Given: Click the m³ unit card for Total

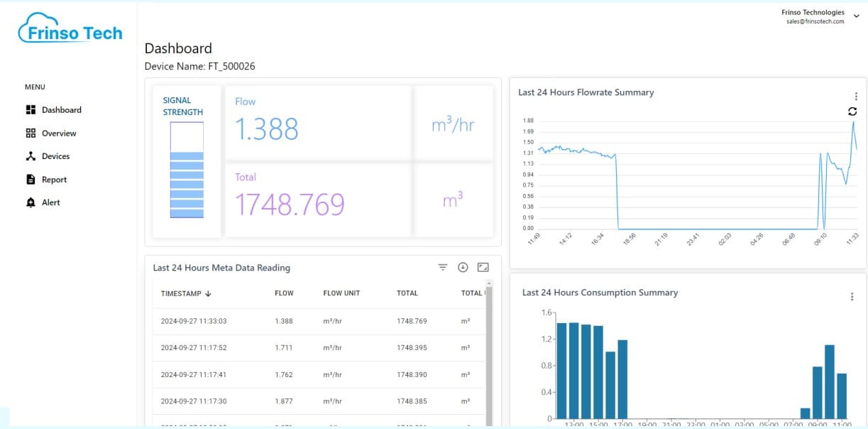Looking at the screenshot, I should (x=454, y=200).
